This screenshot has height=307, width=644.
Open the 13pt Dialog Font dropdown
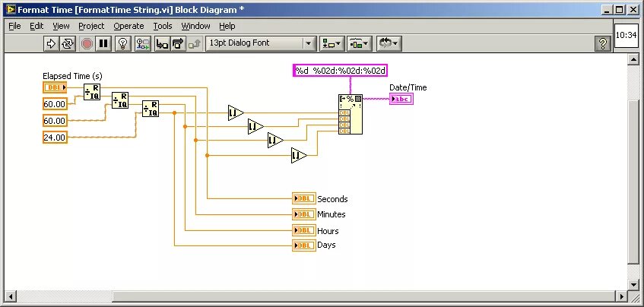tap(261, 43)
